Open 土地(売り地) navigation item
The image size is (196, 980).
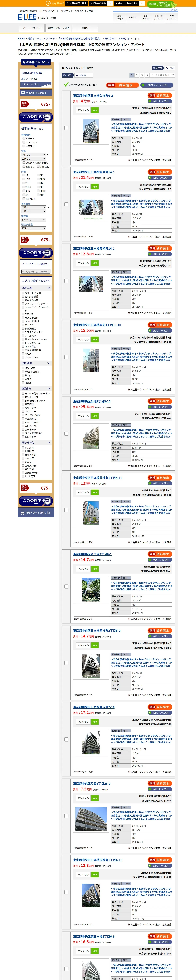tap(145, 17)
